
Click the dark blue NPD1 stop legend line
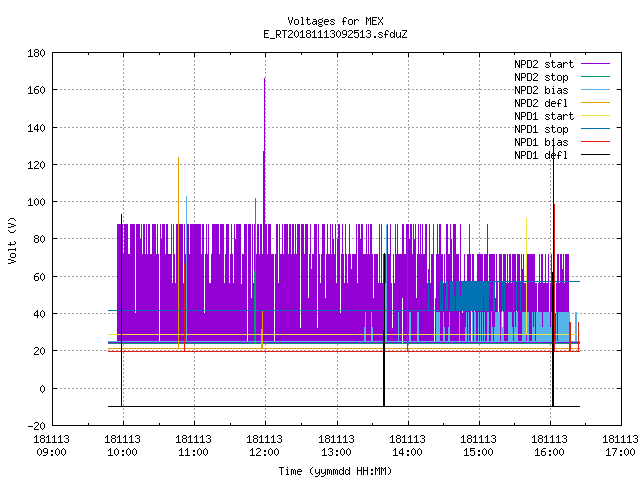click(596, 129)
